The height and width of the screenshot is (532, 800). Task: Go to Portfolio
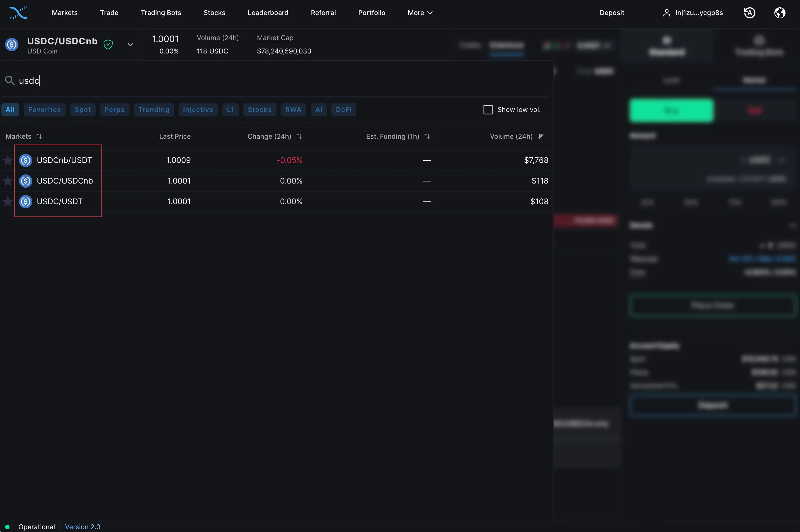point(372,13)
